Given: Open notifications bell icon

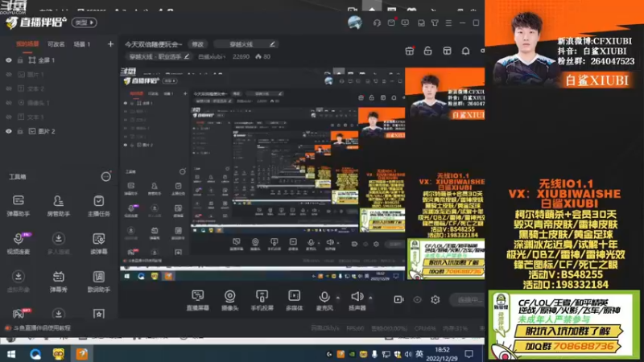Looking at the screenshot, I should [x=465, y=51].
